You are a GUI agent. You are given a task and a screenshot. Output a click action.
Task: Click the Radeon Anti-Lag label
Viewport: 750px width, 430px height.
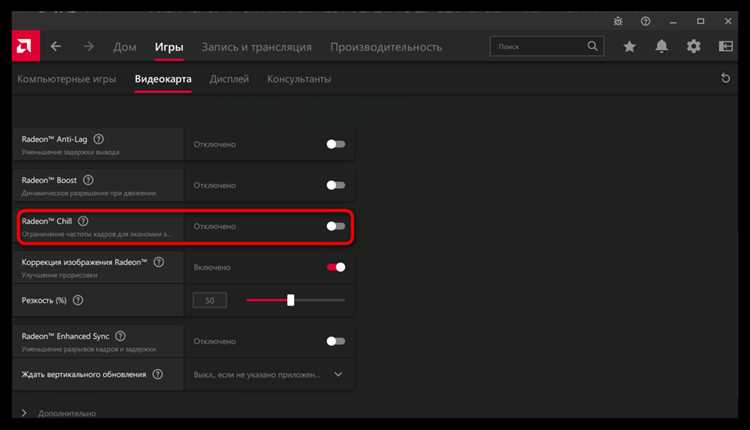click(x=55, y=139)
